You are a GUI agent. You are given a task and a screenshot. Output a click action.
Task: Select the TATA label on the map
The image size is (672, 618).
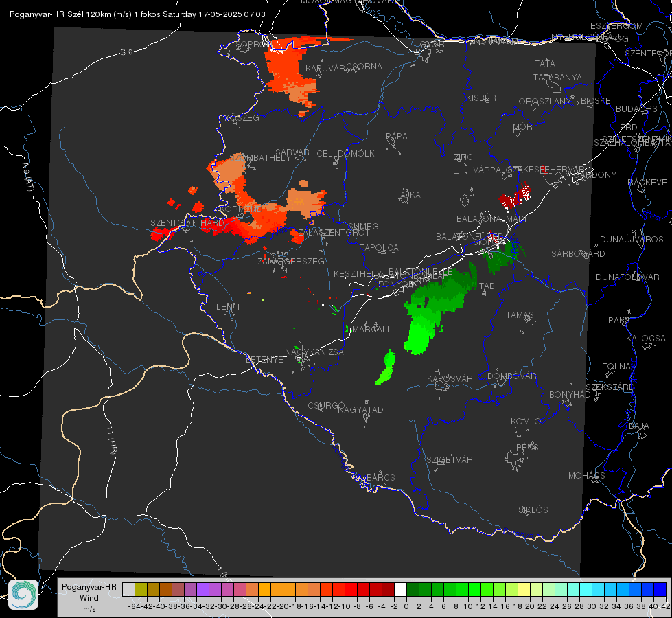(x=545, y=63)
